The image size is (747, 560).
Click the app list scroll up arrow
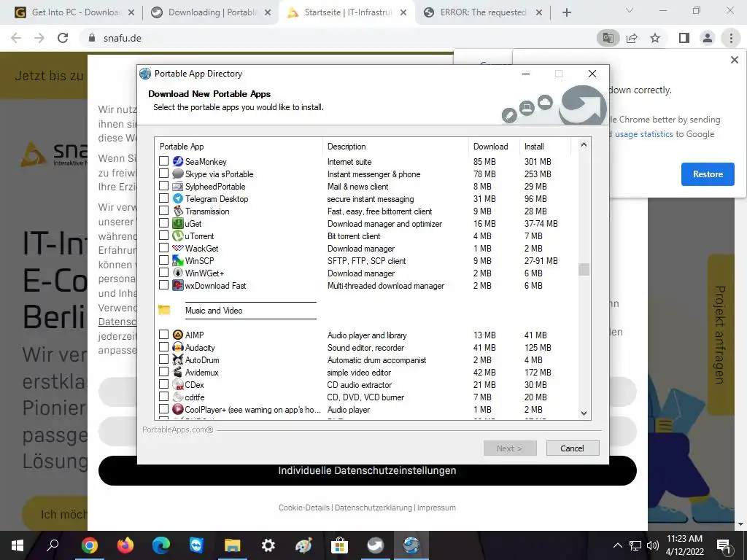pyautogui.click(x=584, y=144)
